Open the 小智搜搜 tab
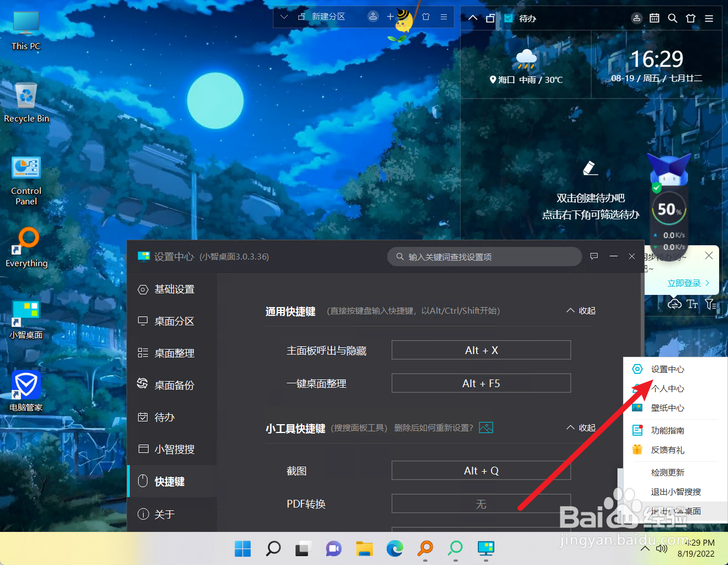The height and width of the screenshot is (565, 728). [172, 450]
